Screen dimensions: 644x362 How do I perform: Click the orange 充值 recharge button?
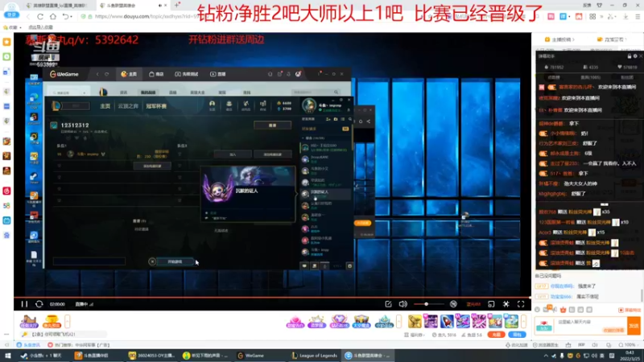(x=496, y=335)
